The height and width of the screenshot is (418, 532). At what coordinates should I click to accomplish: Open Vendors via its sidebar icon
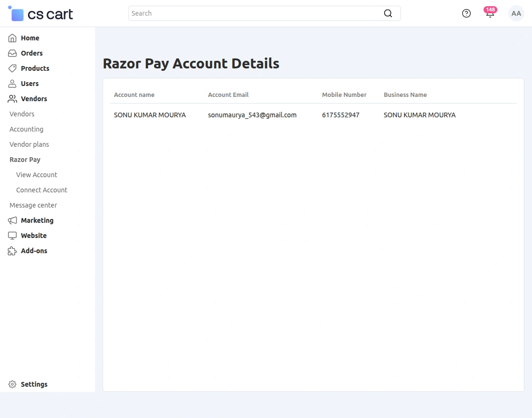pyautogui.click(x=11, y=99)
